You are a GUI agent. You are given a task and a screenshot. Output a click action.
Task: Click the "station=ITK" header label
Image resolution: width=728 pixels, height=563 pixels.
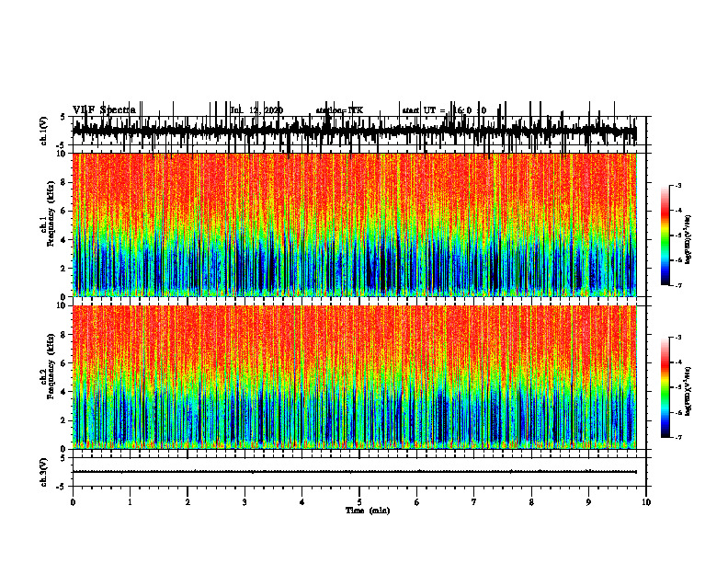point(339,110)
